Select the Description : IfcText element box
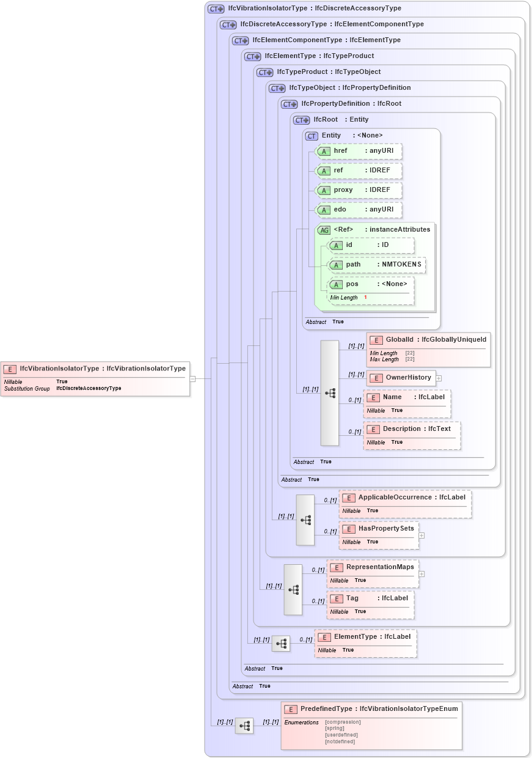The height and width of the screenshot is (758, 532). [412, 435]
